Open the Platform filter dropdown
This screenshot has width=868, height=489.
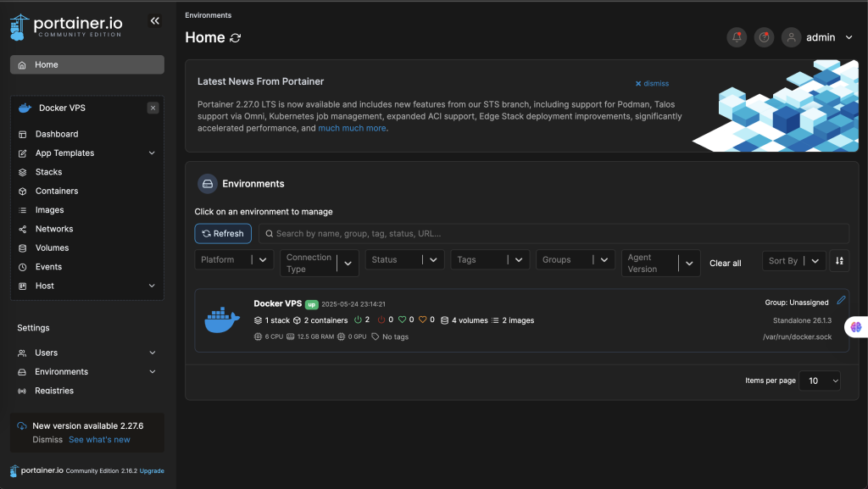(x=234, y=260)
